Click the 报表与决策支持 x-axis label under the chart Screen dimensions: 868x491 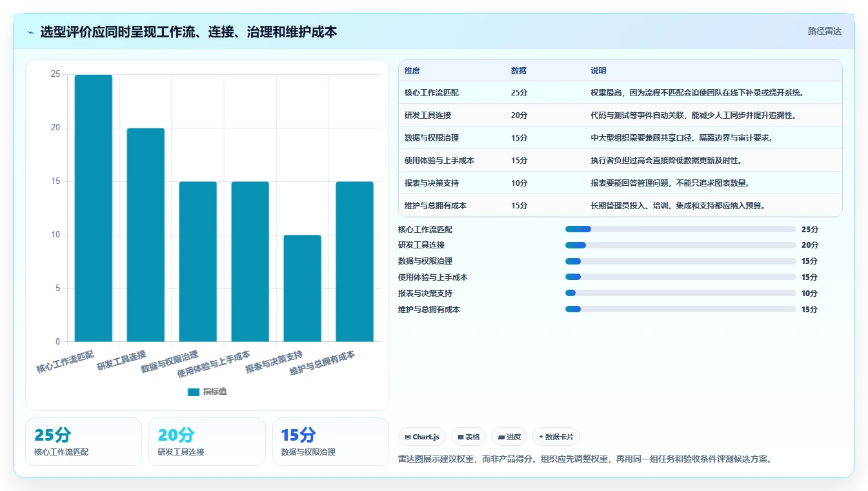274,363
